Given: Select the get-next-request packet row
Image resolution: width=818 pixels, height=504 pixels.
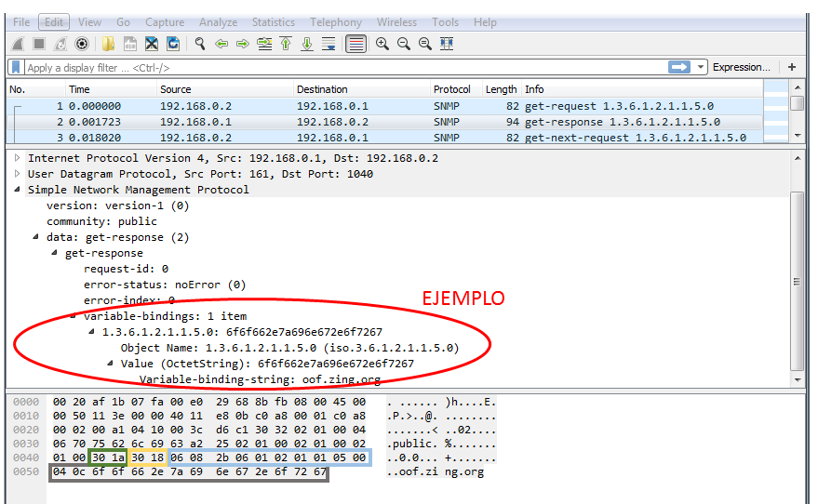Looking at the screenshot, I should click(x=372, y=138).
